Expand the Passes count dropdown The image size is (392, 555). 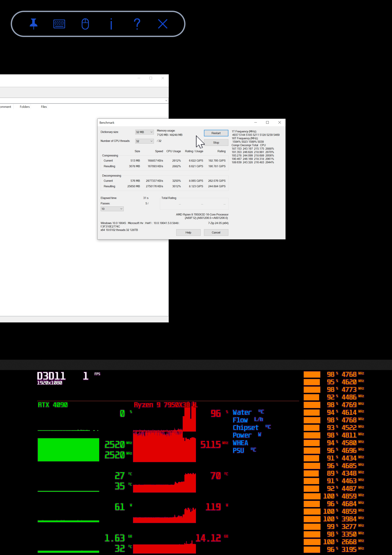coord(112,209)
